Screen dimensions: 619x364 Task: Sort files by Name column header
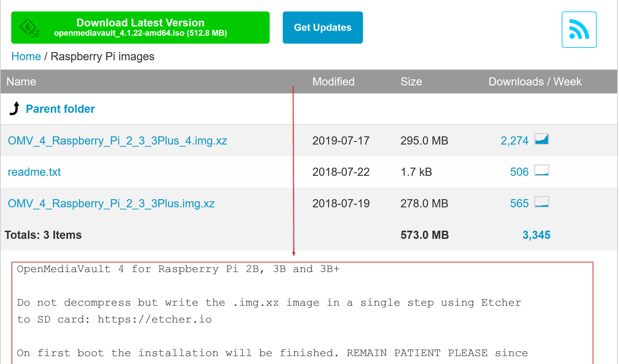[x=21, y=82]
